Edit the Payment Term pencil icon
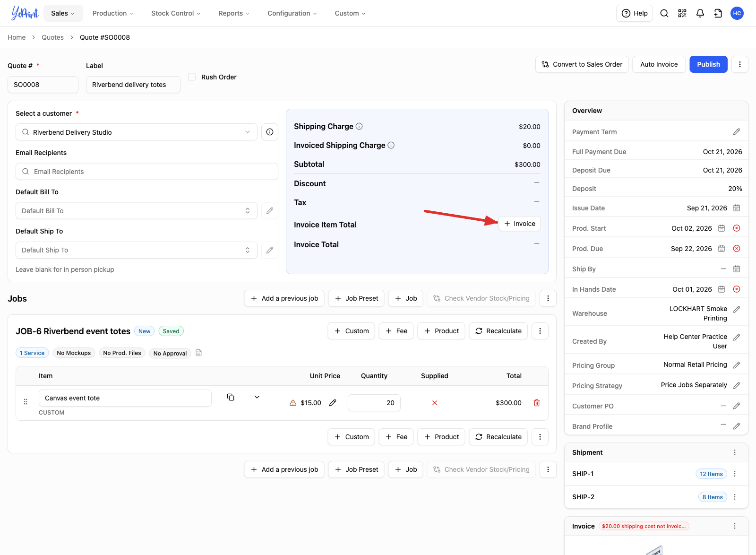This screenshot has height=555, width=756. click(737, 132)
